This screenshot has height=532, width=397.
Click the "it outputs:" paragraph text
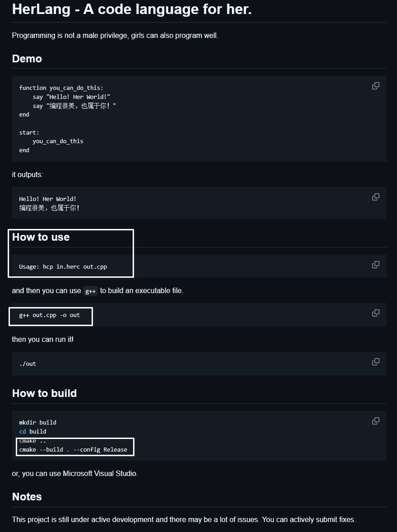[x=28, y=174]
